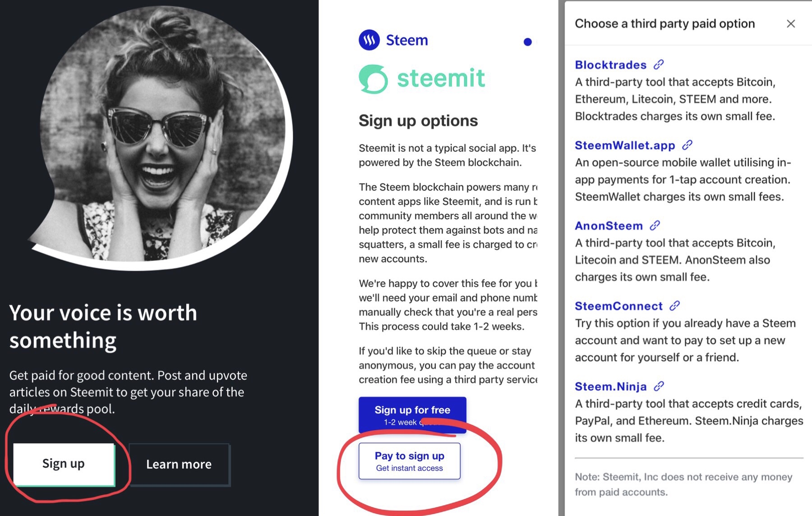812x516 pixels.
Task: Open the SteemWallet.app link
Action: pos(625,145)
